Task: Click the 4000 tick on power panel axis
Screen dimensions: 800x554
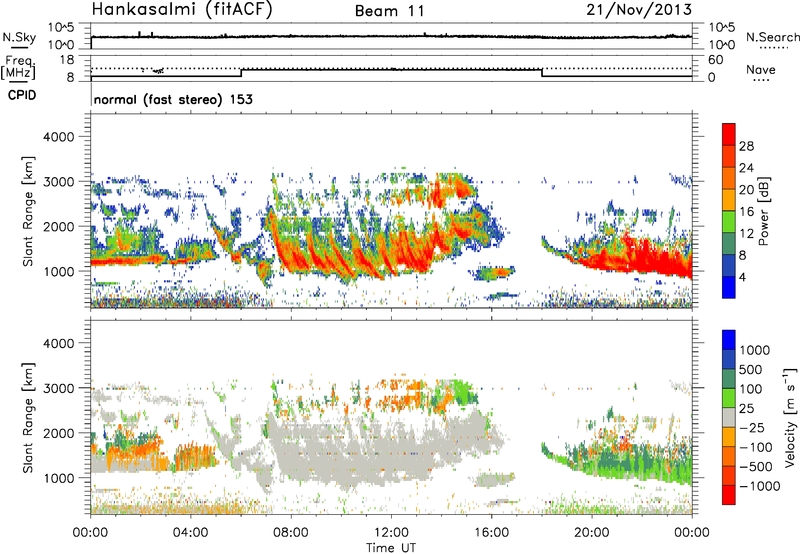Action: pyautogui.click(x=58, y=137)
